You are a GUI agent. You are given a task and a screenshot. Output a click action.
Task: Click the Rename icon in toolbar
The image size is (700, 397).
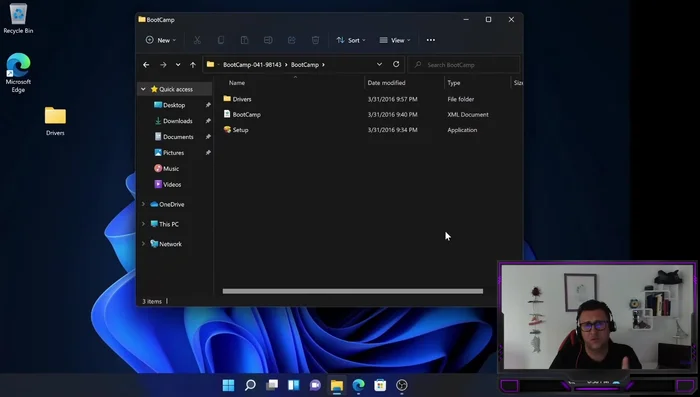click(x=268, y=40)
